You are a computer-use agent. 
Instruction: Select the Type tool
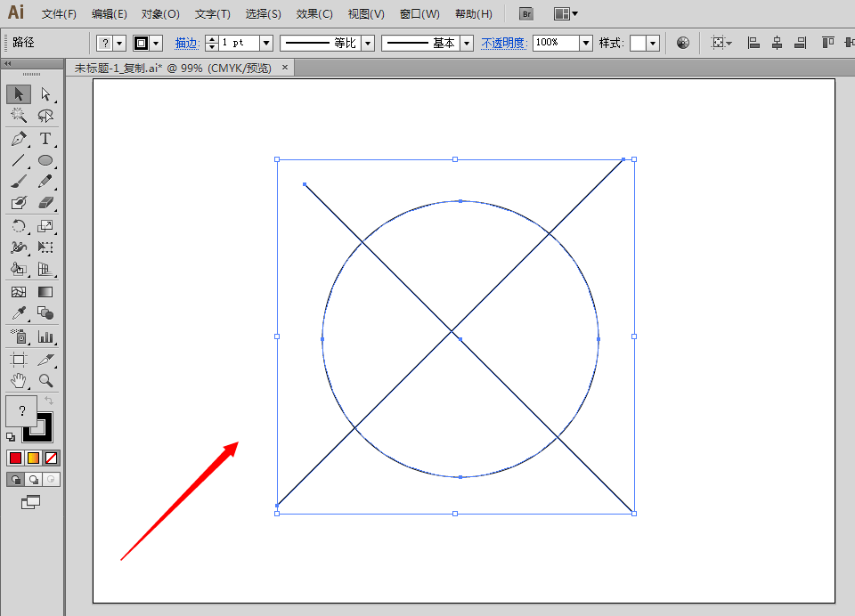45,139
